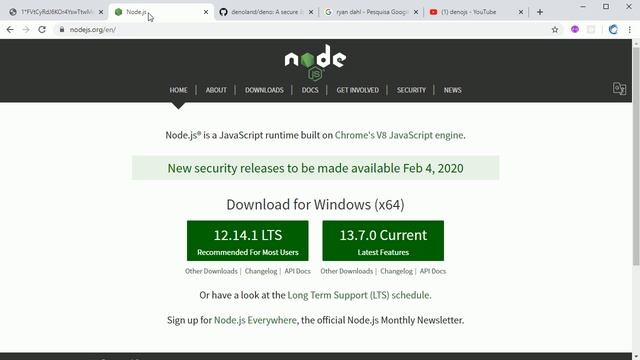The height and width of the screenshot is (360, 640).
Task: Open the blue swirl extension icon
Action: point(613,29)
